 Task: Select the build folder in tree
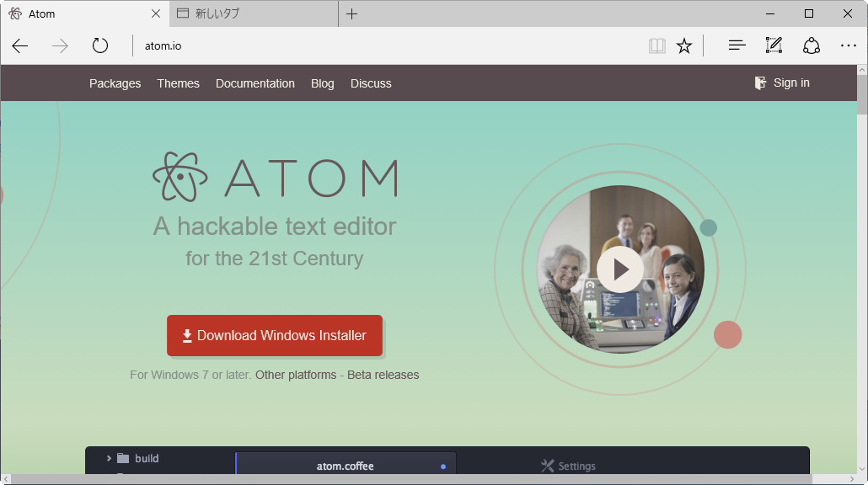click(138, 458)
